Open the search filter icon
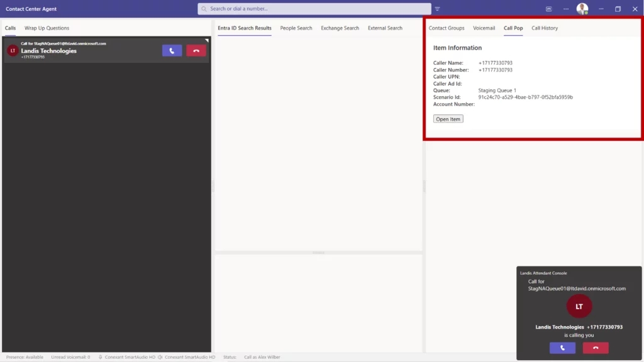Image resolution: width=644 pixels, height=362 pixels. 437,9
